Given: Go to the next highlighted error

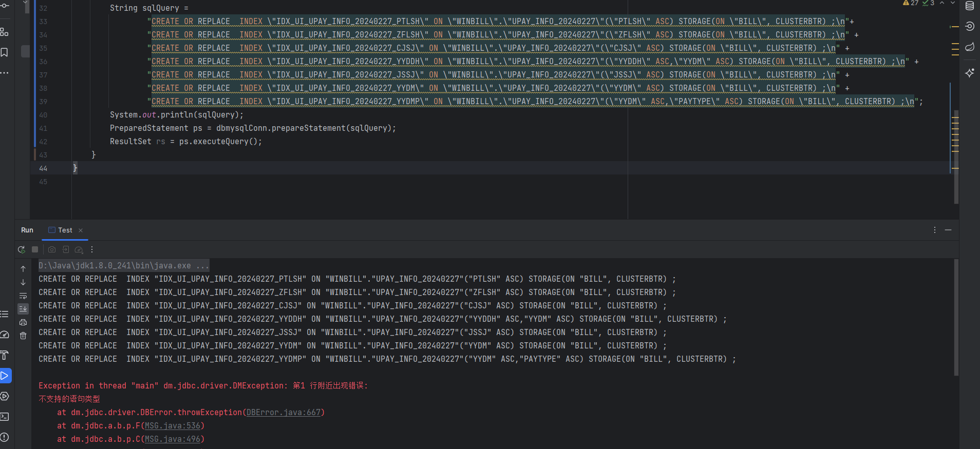Looking at the screenshot, I should pyautogui.click(x=953, y=3).
